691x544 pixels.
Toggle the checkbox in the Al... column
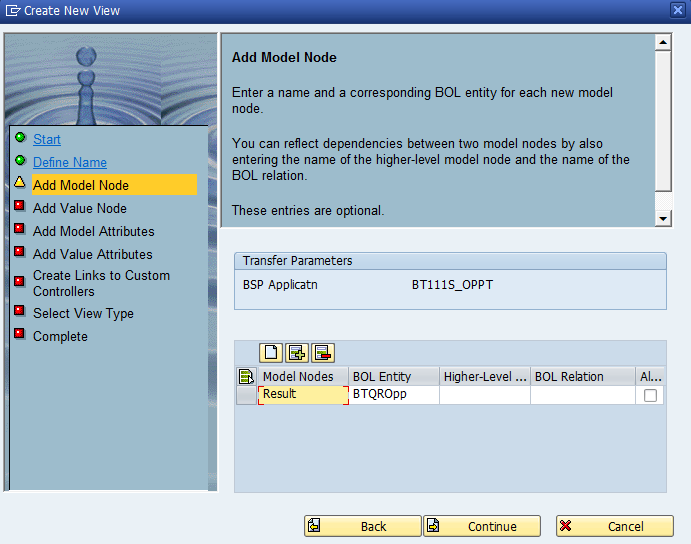pyautogui.click(x=650, y=395)
